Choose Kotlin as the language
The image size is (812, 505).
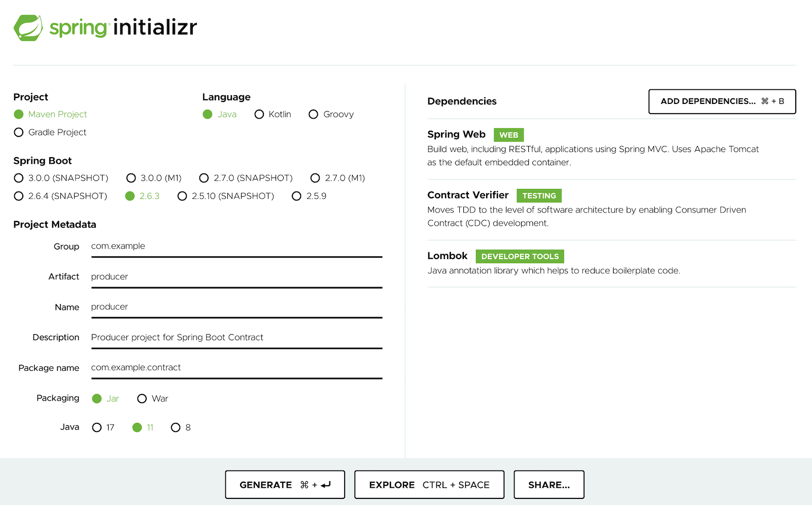259,115
